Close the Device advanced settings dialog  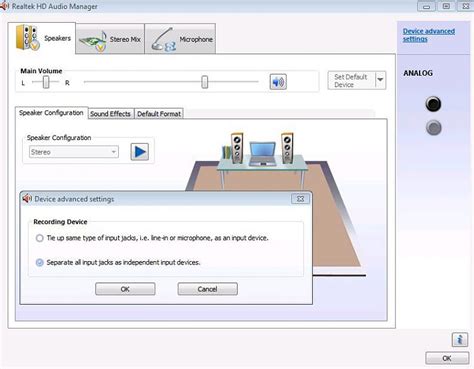(300, 199)
